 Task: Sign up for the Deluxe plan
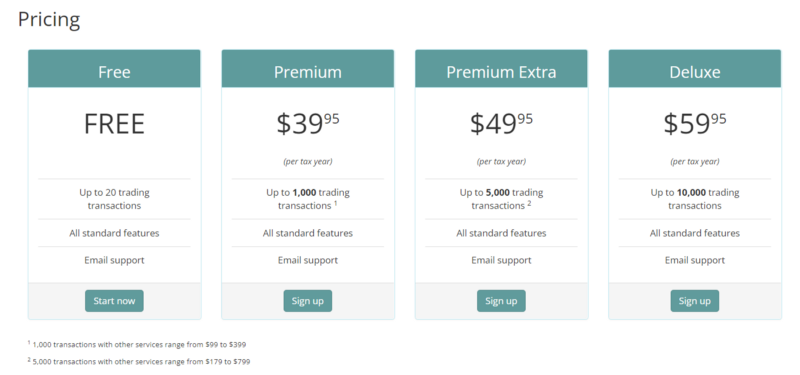694,301
